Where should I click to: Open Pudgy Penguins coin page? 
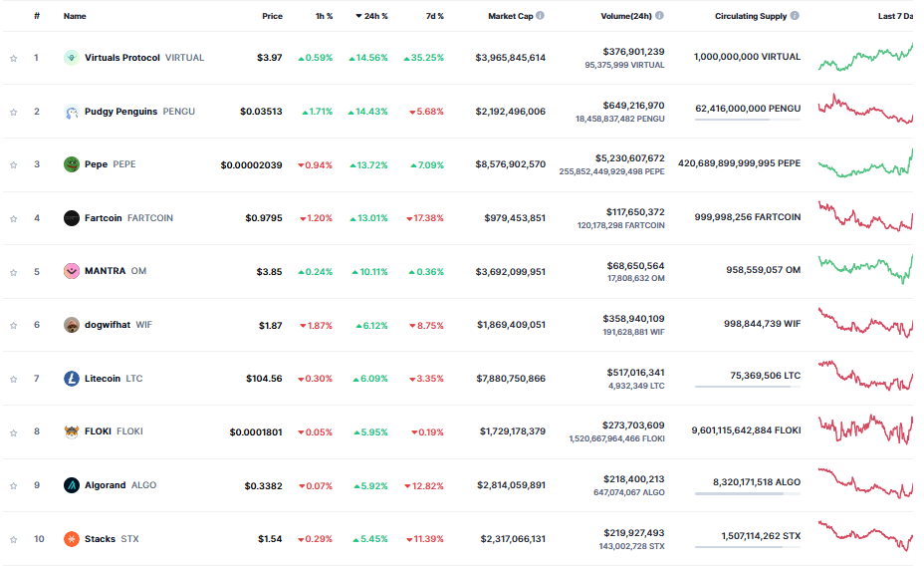click(x=120, y=112)
